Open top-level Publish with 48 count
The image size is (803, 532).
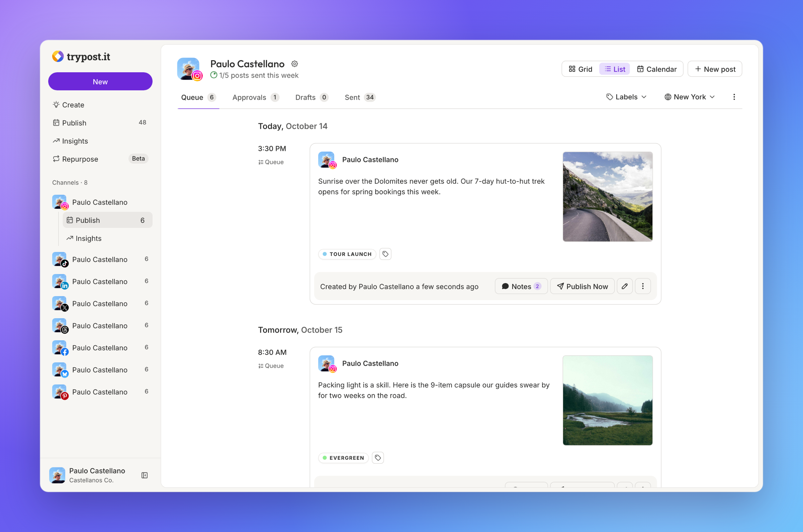coord(100,123)
